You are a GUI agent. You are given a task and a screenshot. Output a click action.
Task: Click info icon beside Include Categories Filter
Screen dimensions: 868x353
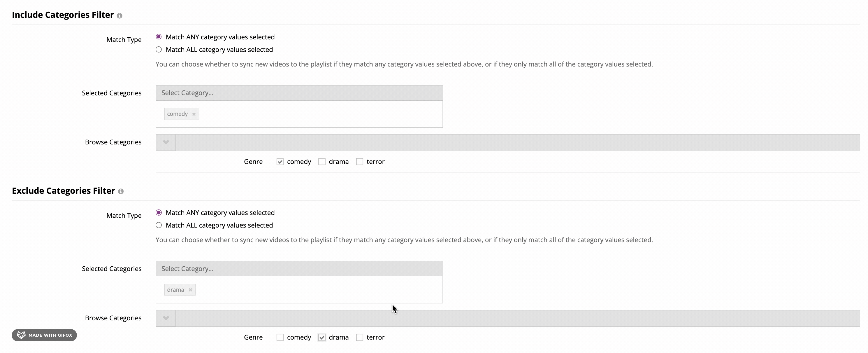click(x=119, y=15)
